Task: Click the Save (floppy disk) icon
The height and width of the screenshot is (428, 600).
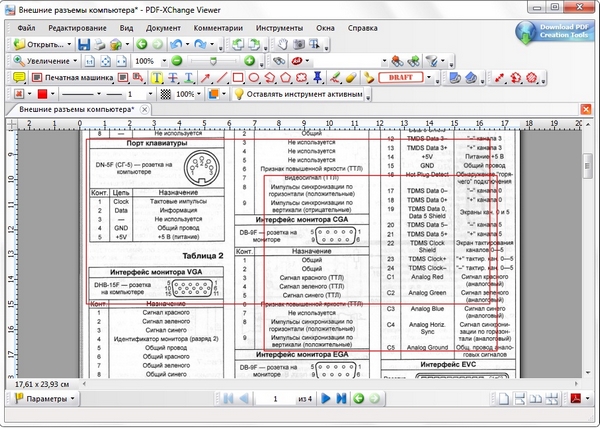Action: pos(83,44)
